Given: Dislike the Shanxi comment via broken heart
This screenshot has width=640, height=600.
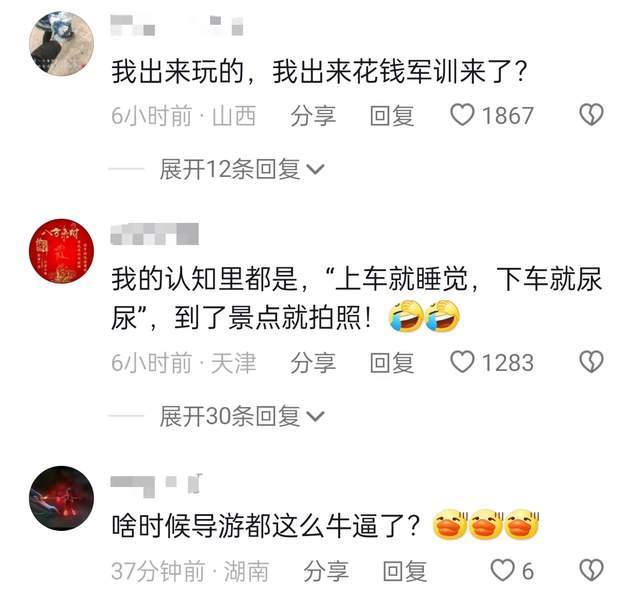Looking at the screenshot, I should coord(591,115).
